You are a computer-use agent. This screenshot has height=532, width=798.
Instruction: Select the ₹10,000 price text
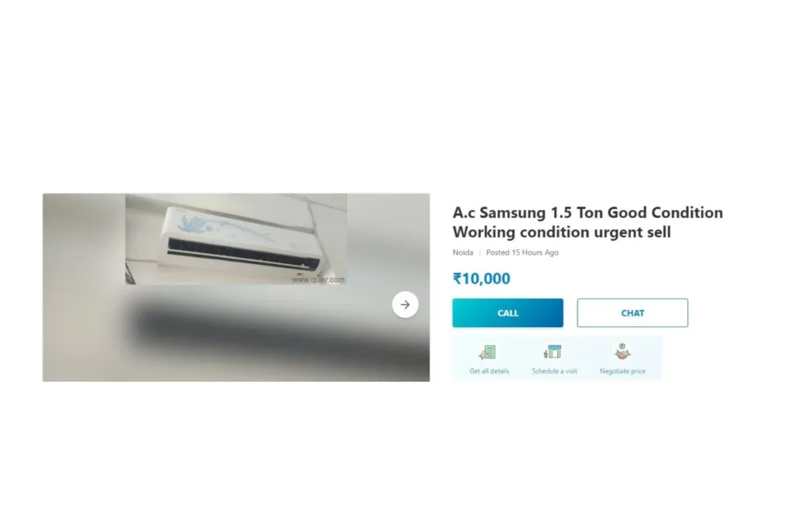[482, 279]
